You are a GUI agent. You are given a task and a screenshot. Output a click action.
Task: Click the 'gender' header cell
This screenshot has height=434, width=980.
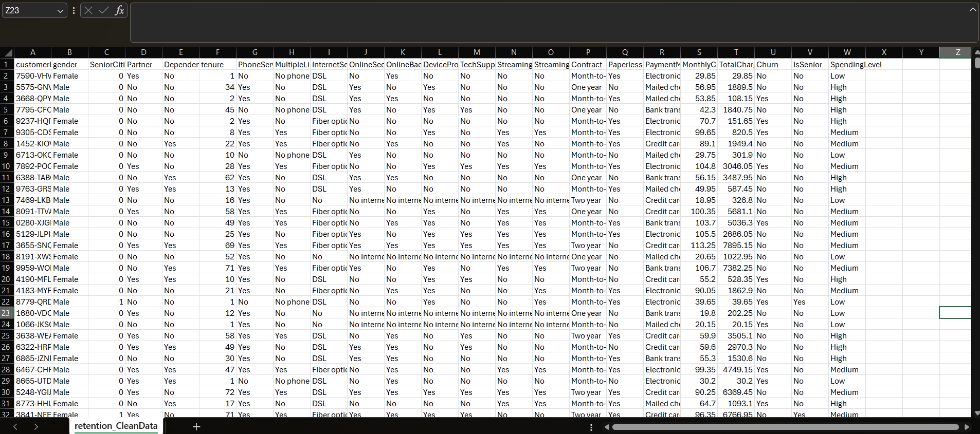(x=70, y=65)
